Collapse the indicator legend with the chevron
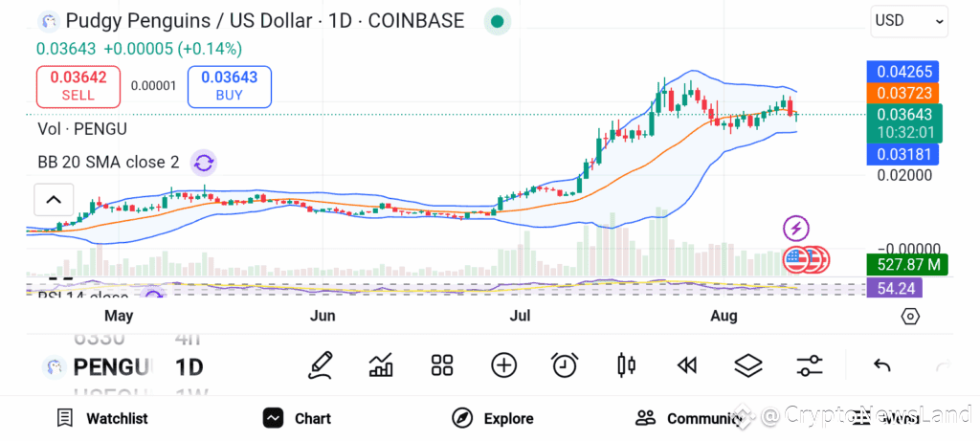Viewport: 980px width, 441px height. click(x=54, y=200)
